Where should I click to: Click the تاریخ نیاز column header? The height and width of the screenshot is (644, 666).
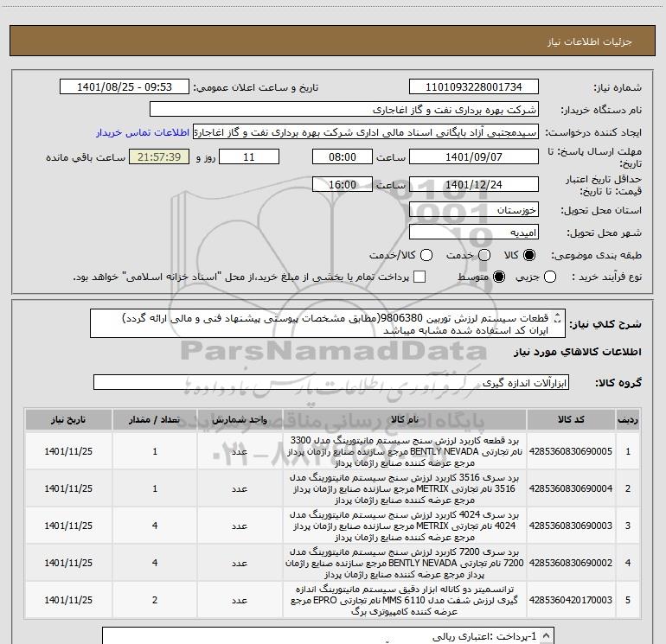pyautogui.click(x=68, y=420)
